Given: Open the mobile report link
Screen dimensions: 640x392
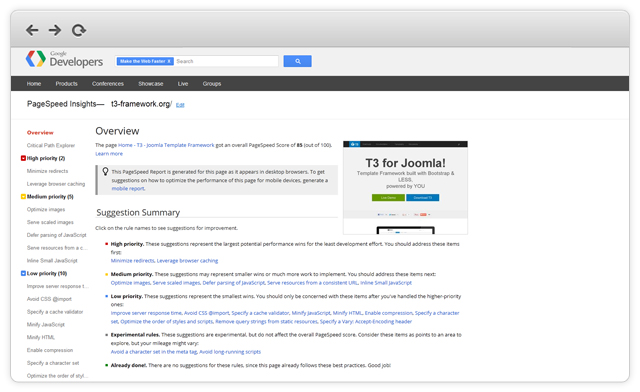Looking at the screenshot, I should (x=128, y=189).
